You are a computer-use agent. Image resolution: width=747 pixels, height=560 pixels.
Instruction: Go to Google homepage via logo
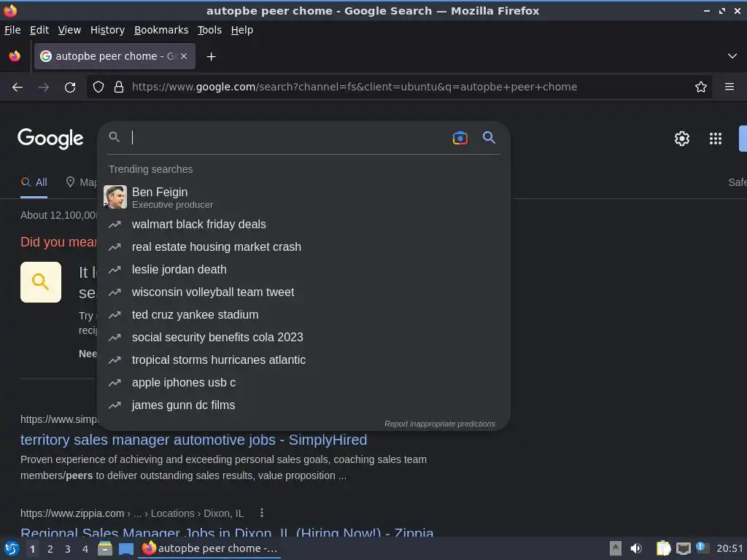(50, 139)
